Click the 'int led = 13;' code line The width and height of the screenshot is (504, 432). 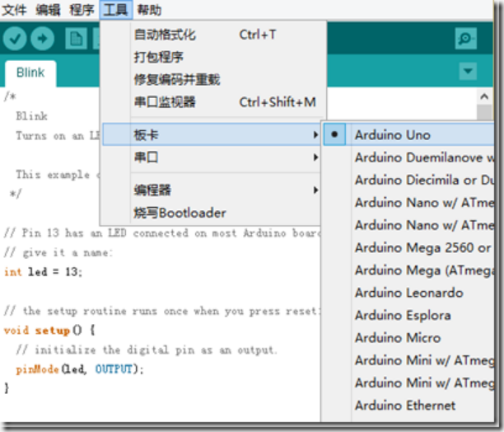pos(43,272)
